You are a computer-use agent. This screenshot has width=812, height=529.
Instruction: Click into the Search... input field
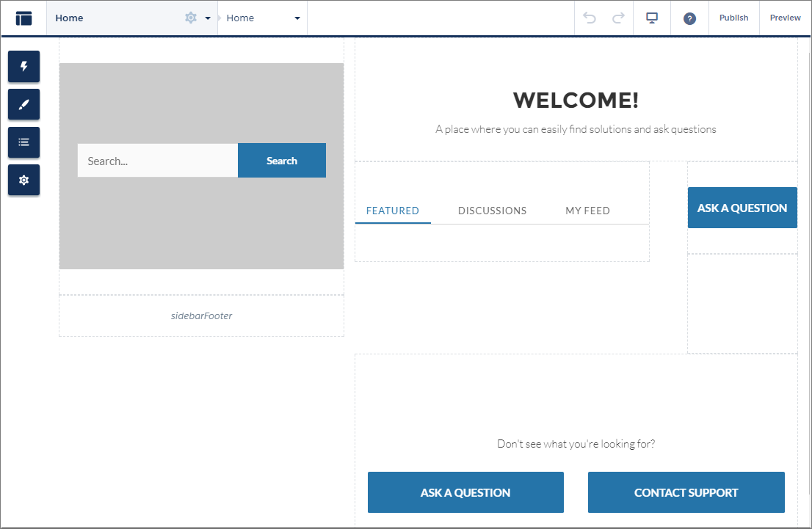coord(158,161)
